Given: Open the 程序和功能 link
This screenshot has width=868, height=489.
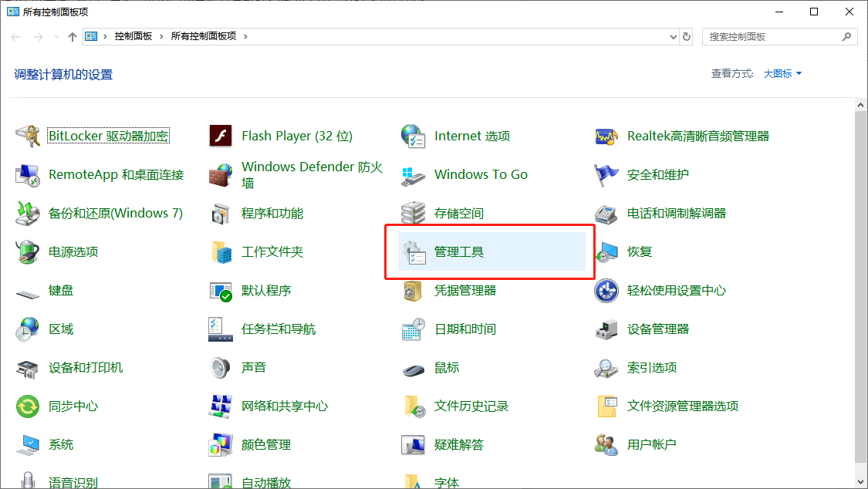Looking at the screenshot, I should pyautogui.click(x=272, y=214).
